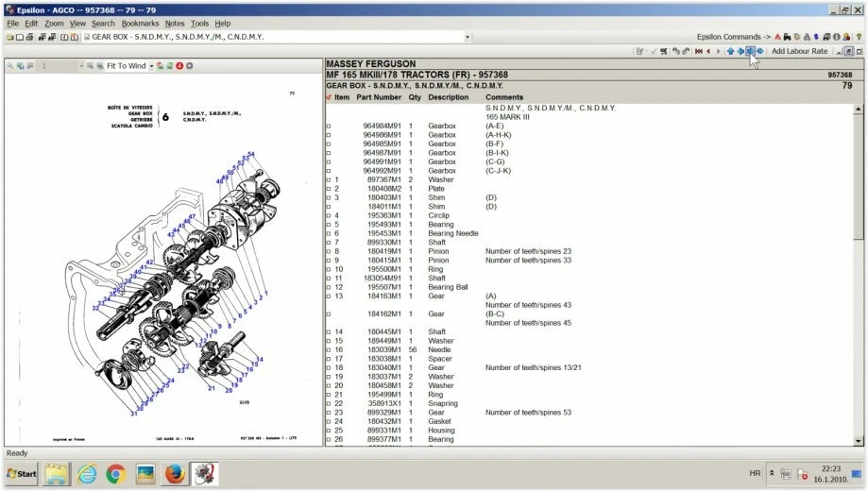Jump to first page with red rewind icon
The height and width of the screenshot is (491, 868).
pyautogui.click(x=699, y=51)
